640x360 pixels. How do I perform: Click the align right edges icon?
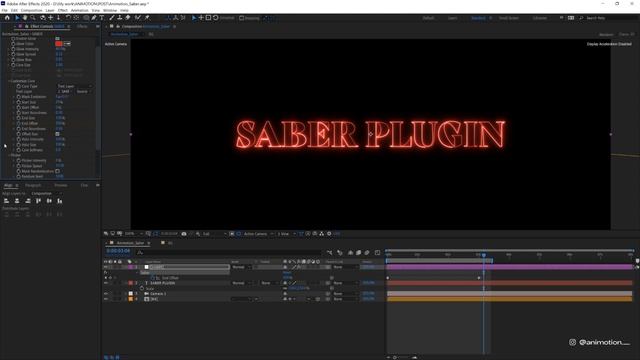[x=27, y=201]
